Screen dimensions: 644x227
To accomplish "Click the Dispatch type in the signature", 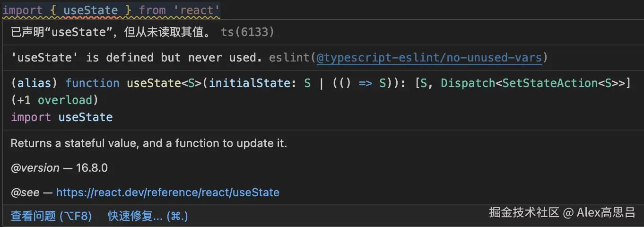I will (x=468, y=83).
